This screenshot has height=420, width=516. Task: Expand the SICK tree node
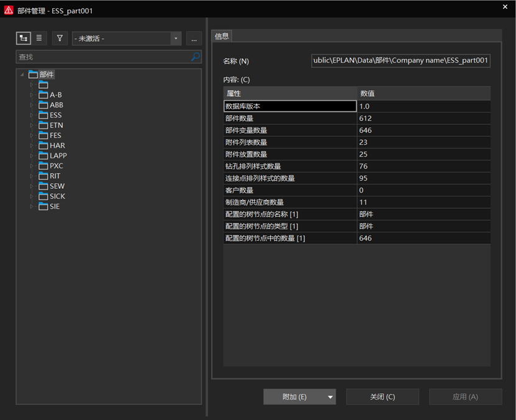click(x=32, y=196)
